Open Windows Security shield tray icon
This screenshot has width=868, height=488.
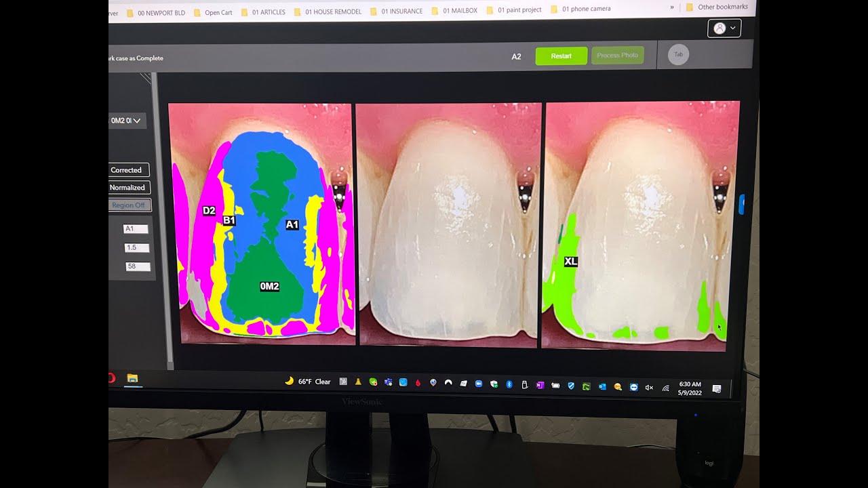click(494, 384)
